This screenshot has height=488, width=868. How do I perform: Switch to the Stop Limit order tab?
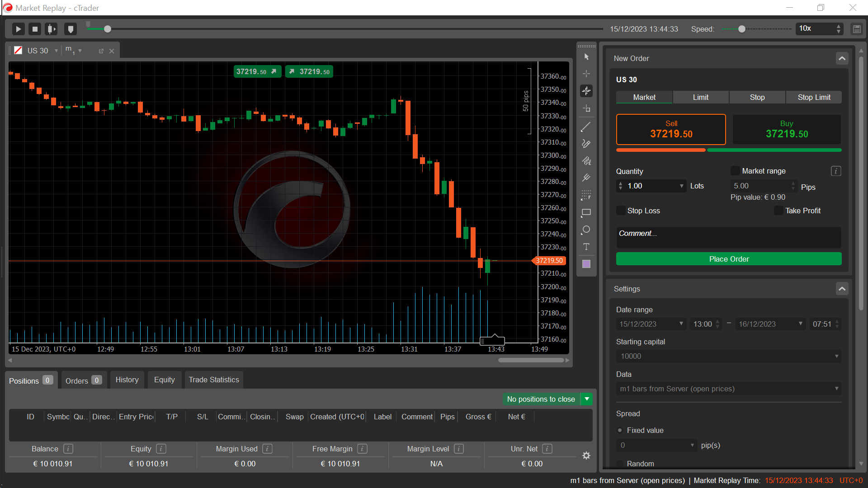pos(814,97)
